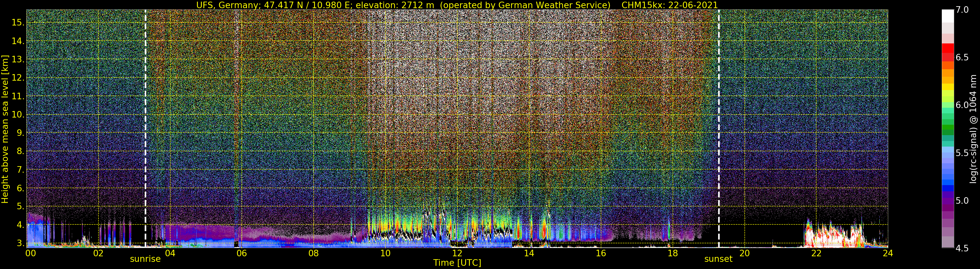Click the 'sunset' label below the time axis
This screenshot has height=269, width=980.
[718, 259]
